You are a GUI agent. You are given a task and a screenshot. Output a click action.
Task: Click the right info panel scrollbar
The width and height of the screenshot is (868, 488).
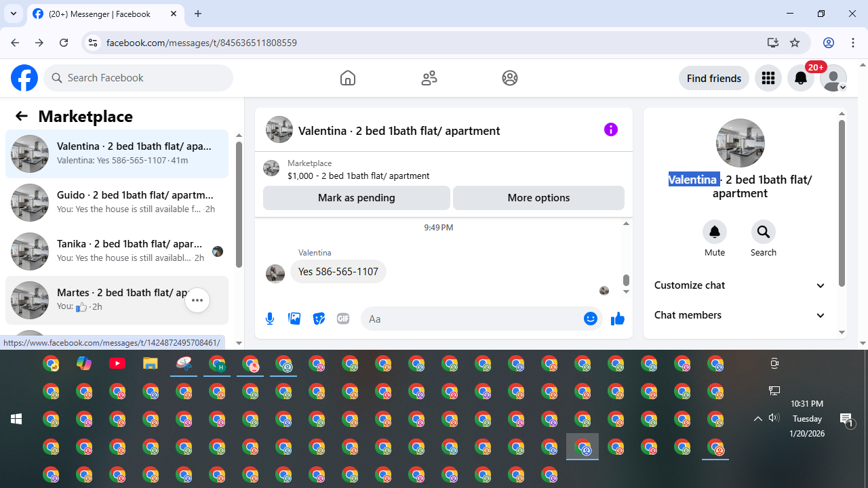tap(842, 203)
